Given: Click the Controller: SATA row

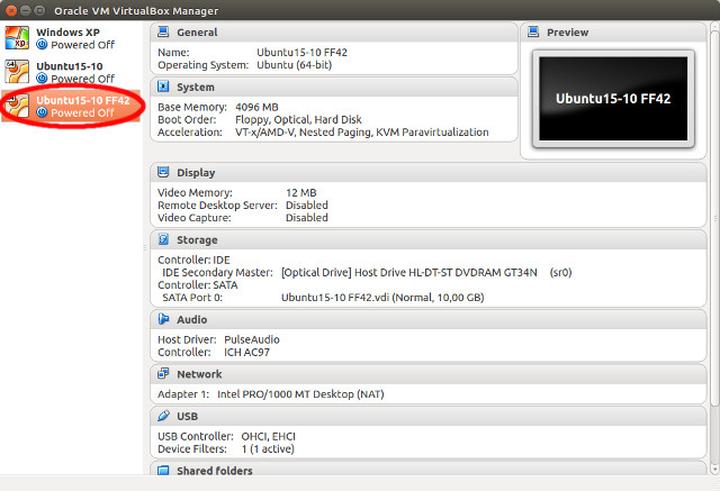Looking at the screenshot, I should point(198,285).
